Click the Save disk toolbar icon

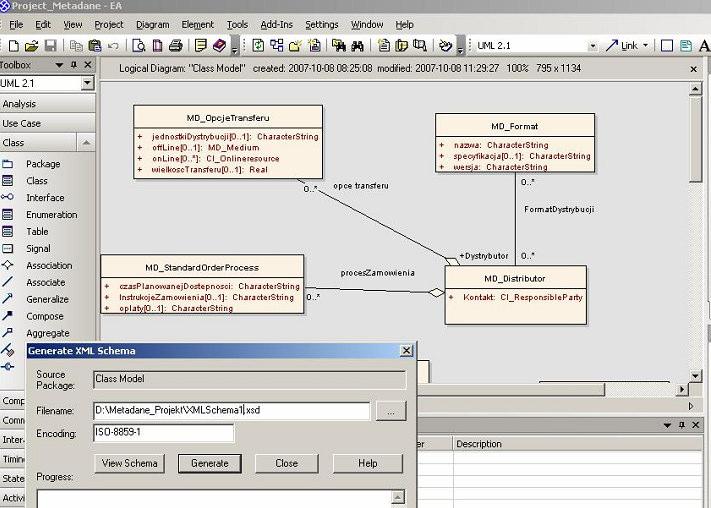(x=50, y=45)
